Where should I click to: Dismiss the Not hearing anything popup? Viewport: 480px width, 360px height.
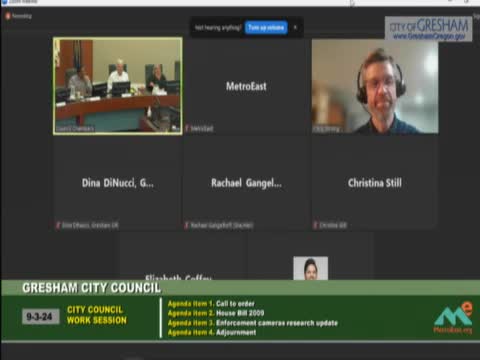pos(295,27)
